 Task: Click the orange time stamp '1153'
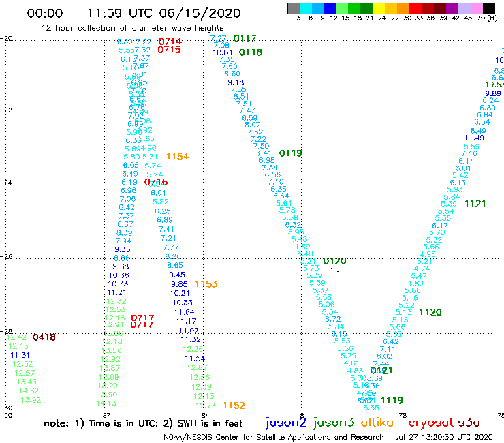point(206,284)
